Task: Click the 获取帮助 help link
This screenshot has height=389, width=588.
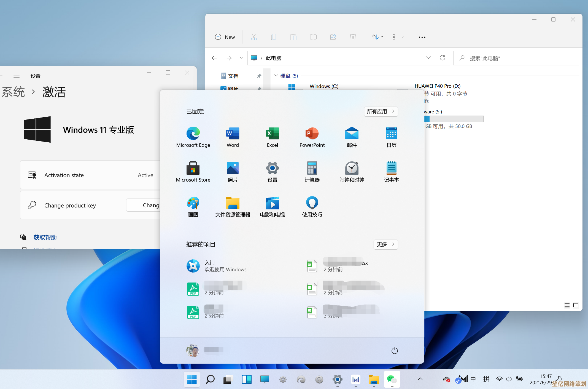Action: tap(45, 237)
